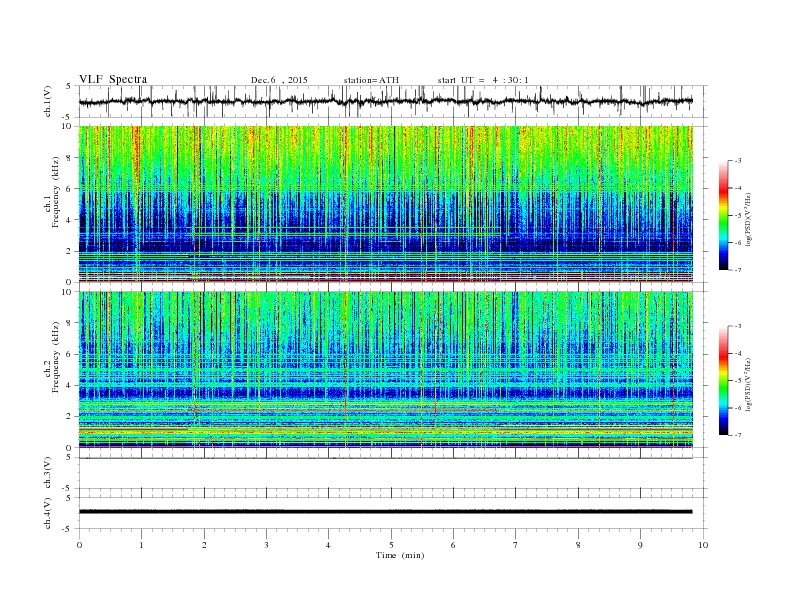Click the '2' kHz tick on ch.1 spectrogram
The width and height of the screenshot is (792, 612).
[x=70, y=251]
